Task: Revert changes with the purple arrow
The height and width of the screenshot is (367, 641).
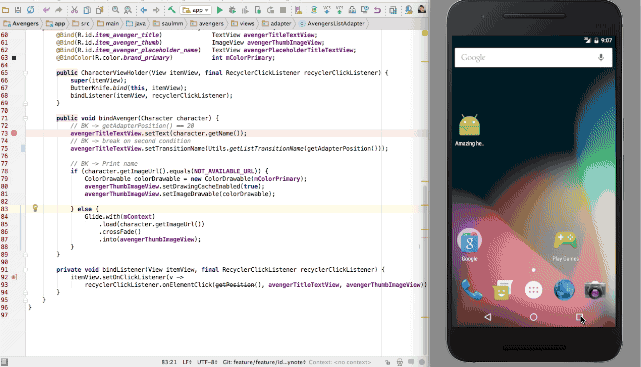Action: [377, 10]
